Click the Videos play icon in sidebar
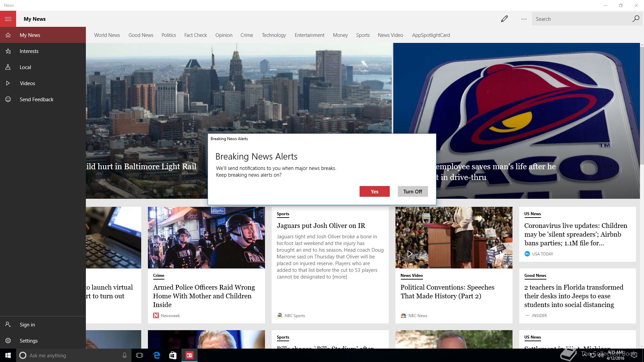644x362 pixels. (8, 83)
